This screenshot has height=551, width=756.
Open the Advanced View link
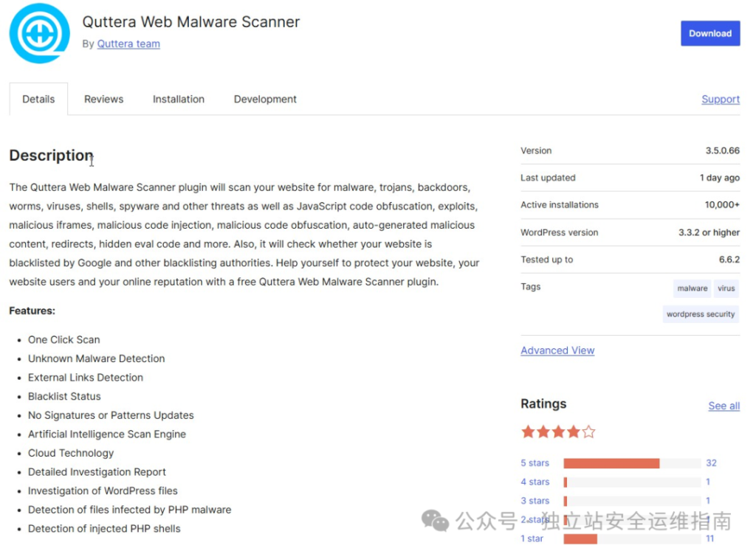pos(557,350)
